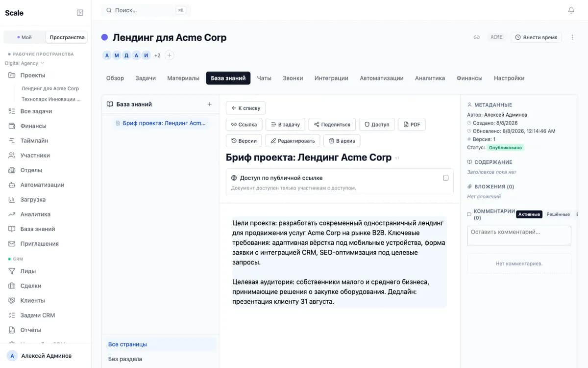
Task: Click Поделиться button
Action: coord(332,124)
